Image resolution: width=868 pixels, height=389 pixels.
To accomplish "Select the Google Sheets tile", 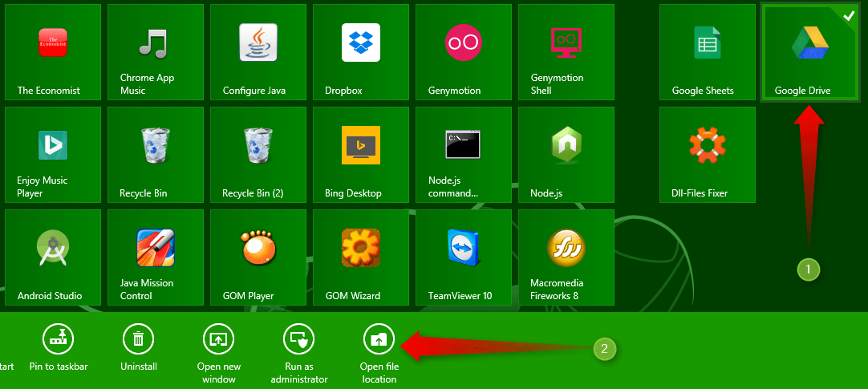I will [708, 52].
